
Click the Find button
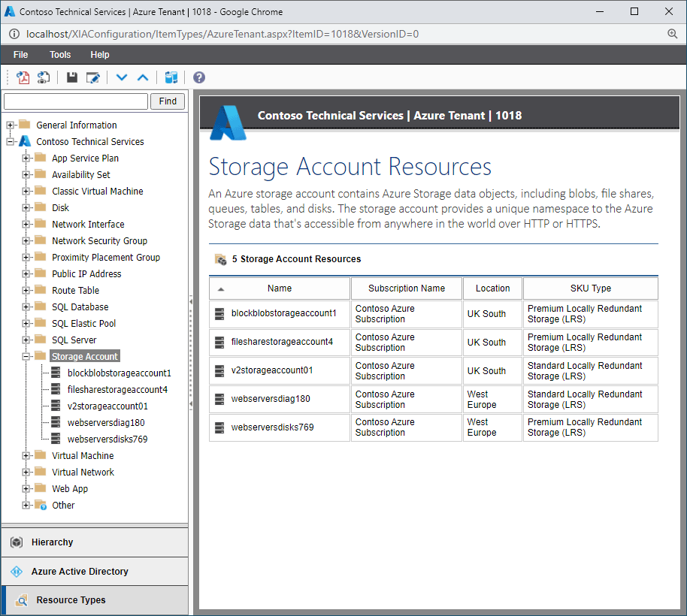click(x=168, y=101)
